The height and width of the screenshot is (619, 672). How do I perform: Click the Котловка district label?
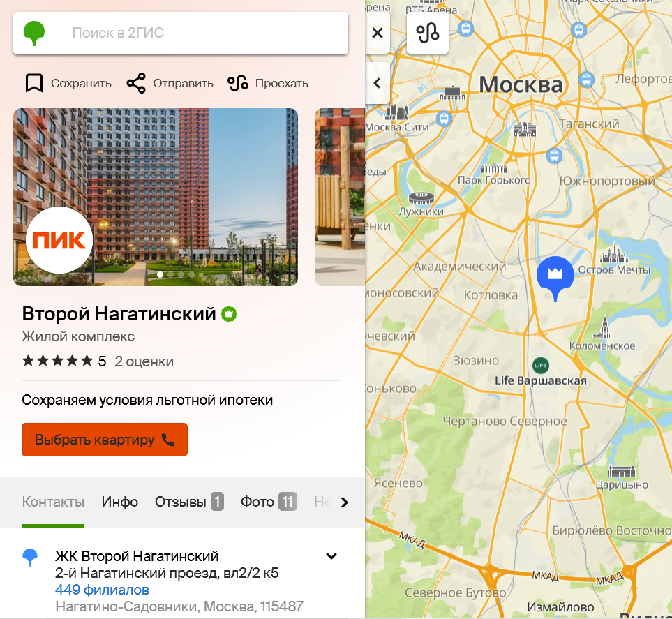tap(491, 295)
